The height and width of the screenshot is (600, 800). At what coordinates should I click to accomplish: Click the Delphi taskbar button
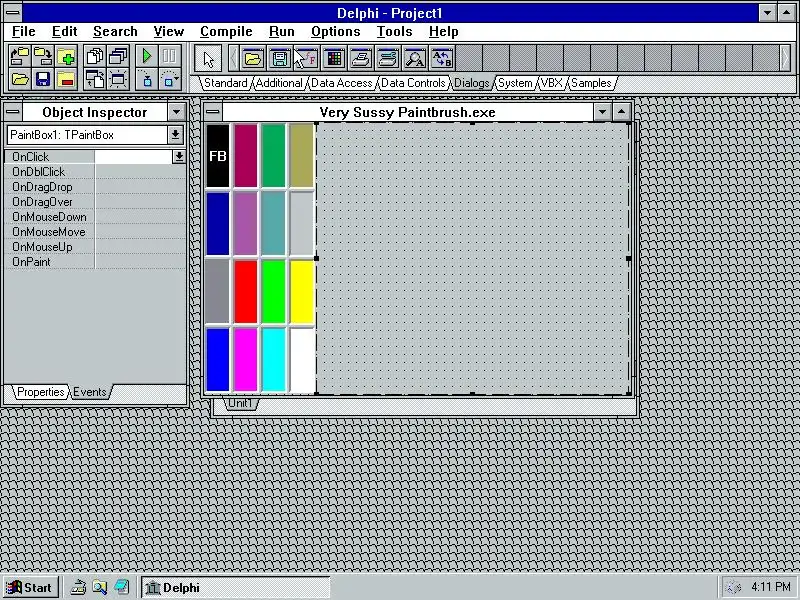click(236, 588)
